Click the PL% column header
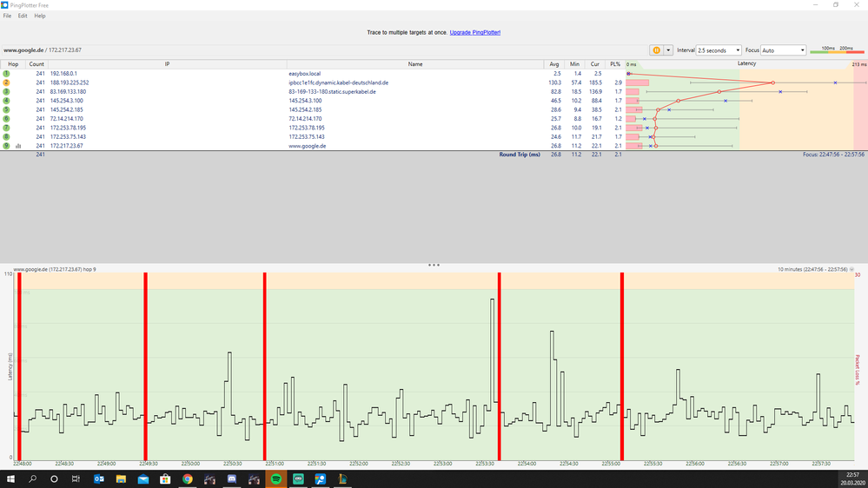This screenshot has height=488, width=868. coord(615,64)
